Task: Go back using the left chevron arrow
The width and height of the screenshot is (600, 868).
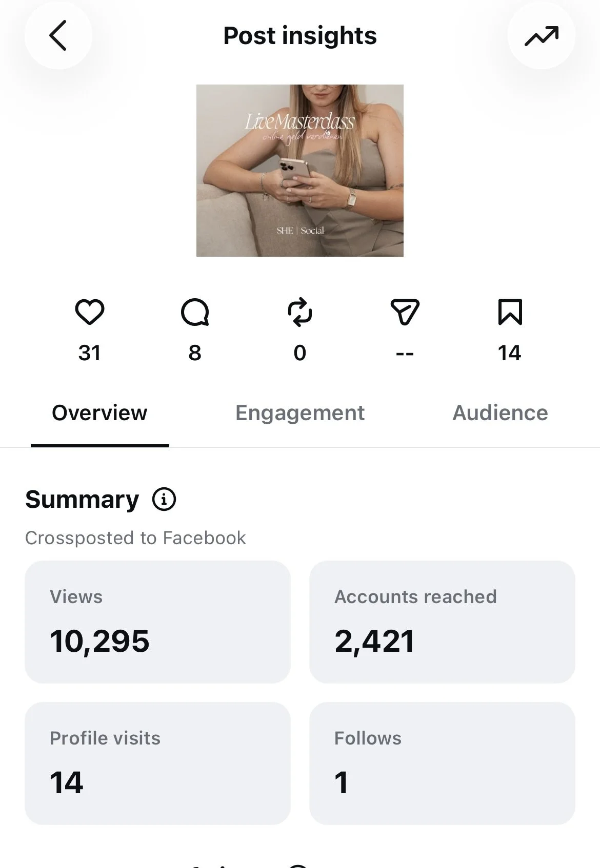Action: click(58, 35)
